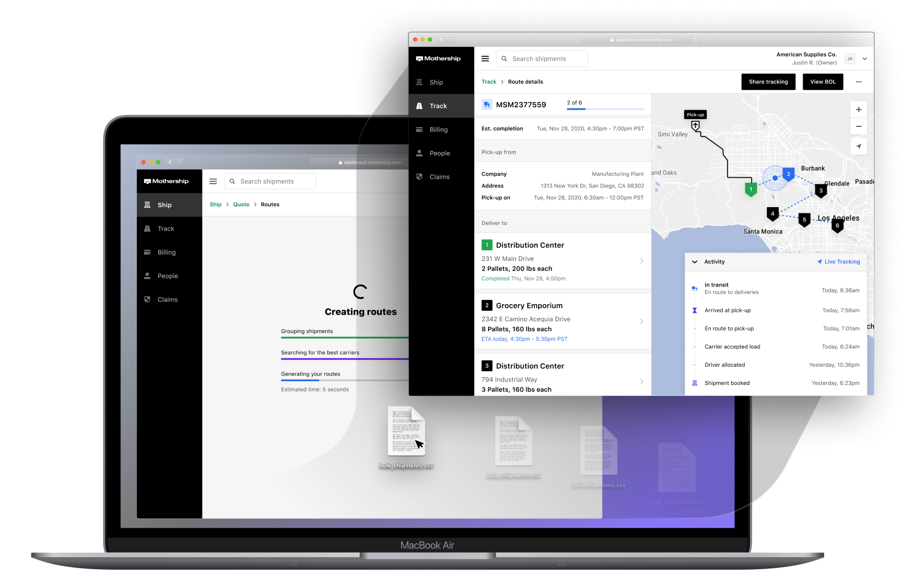Click the View BOL button
Screen dimensions: 919x588
(823, 81)
